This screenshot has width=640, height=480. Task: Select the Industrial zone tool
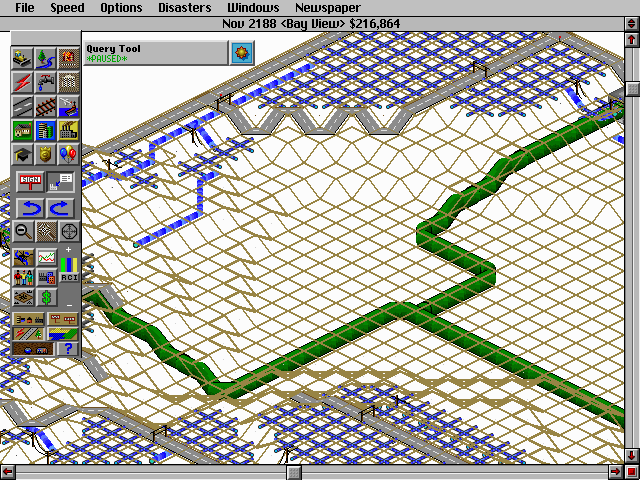click(x=69, y=131)
